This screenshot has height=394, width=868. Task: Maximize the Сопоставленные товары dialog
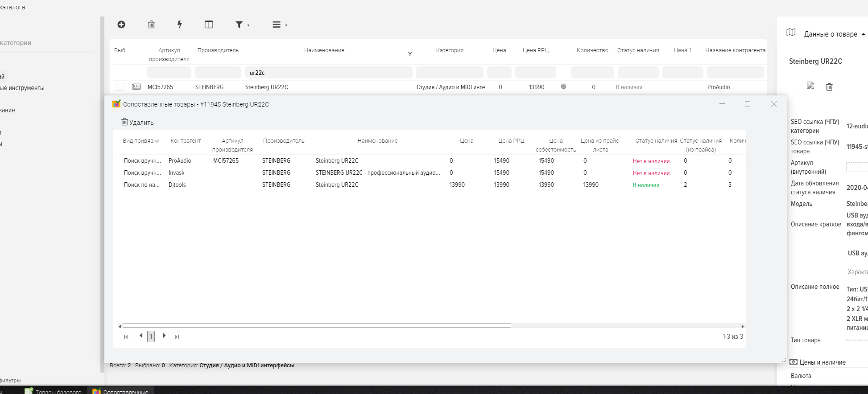(x=748, y=104)
